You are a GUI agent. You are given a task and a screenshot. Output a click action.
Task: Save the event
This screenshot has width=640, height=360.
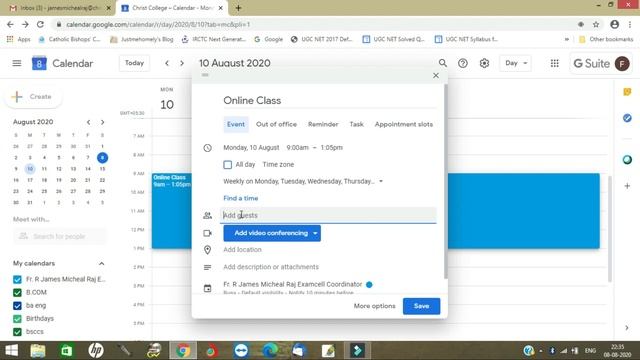click(x=421, y=306)
